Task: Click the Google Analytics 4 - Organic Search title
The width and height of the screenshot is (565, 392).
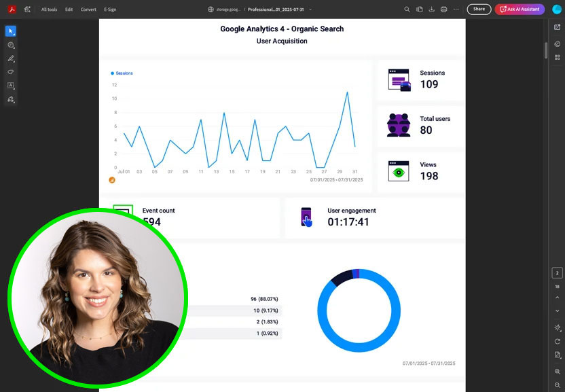Action: coord(282,29)
